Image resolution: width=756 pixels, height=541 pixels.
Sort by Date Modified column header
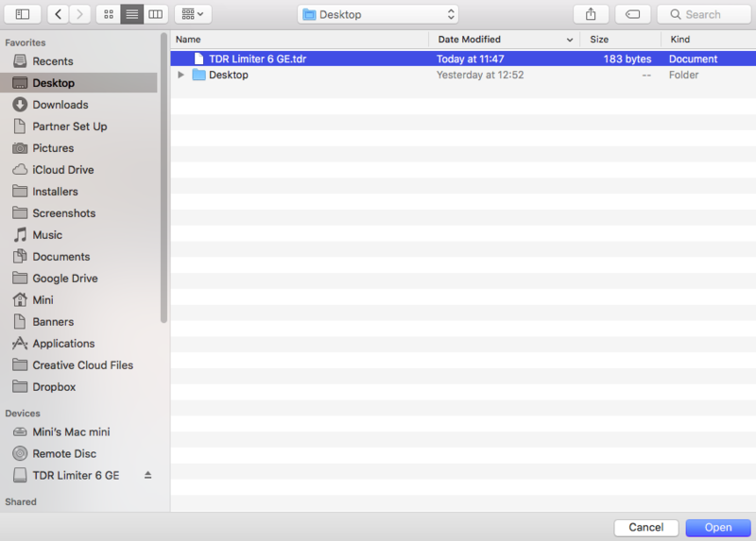pyautogui.click(x=504, y=39)
